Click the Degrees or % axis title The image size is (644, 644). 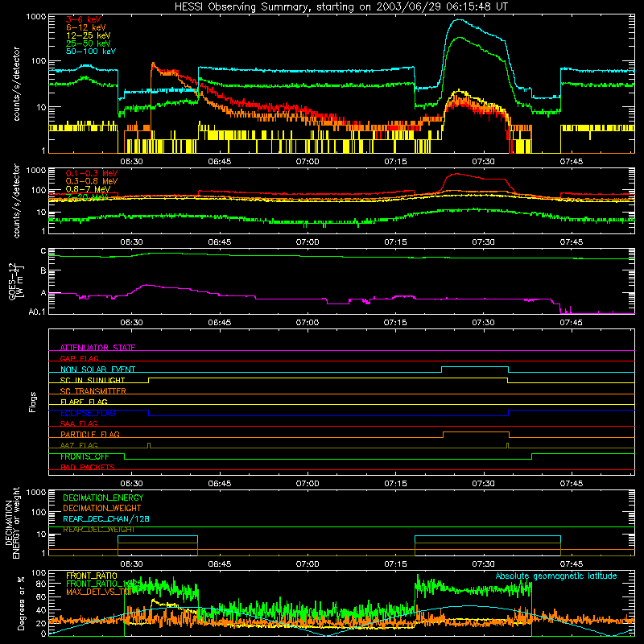tap(21, 603)
